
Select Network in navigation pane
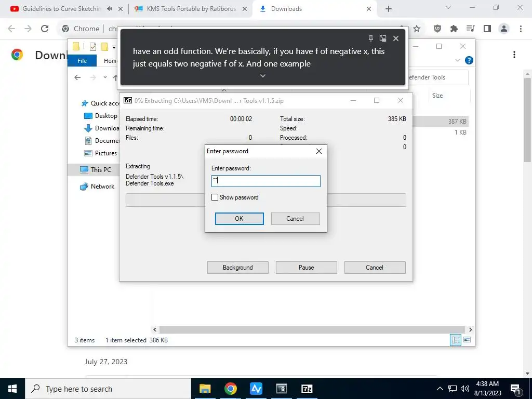coord(97,187)
